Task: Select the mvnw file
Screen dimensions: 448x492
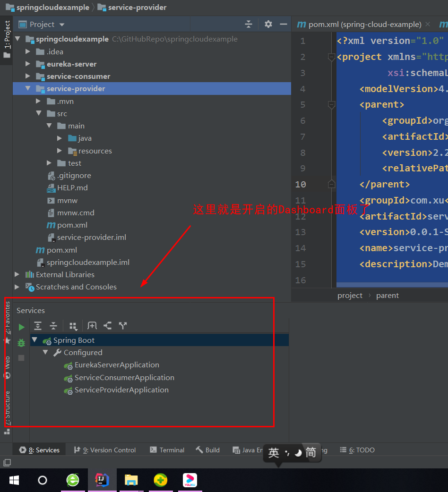Action: click(x=67, y=201)
